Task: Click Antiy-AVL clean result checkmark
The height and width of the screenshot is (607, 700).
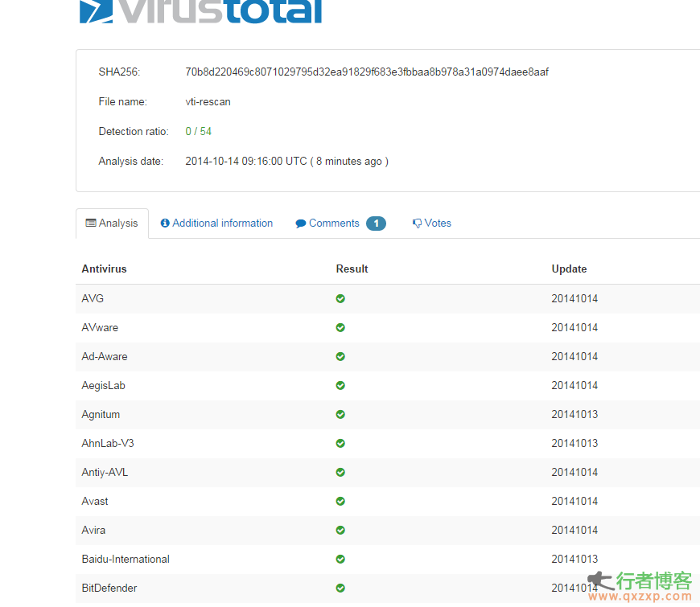Action: tap(340, 472)
